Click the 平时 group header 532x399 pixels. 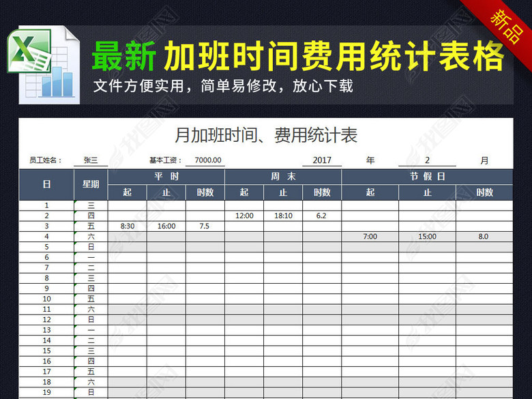(166, 177)
